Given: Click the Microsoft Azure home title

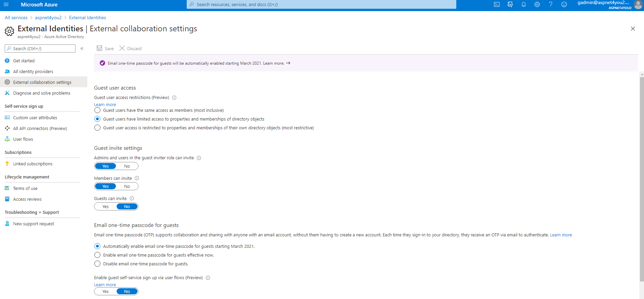Looking at the screenshot, I should (39, 5).
